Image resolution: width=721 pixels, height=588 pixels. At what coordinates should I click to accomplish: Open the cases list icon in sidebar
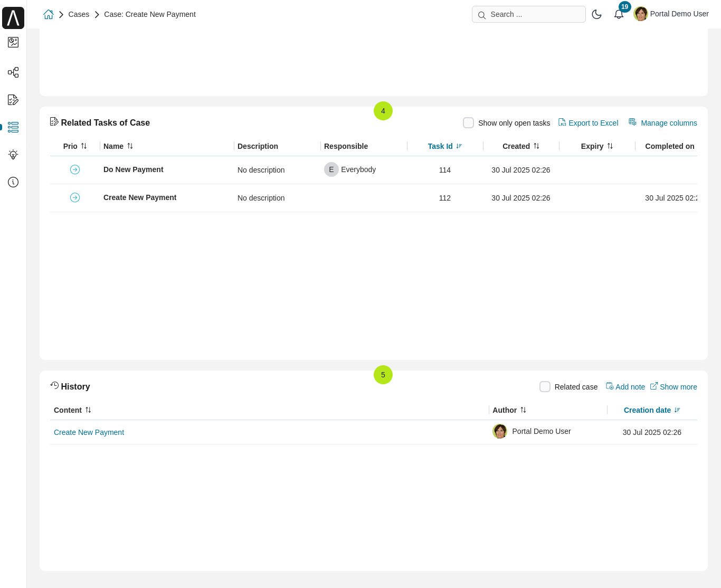pyautogui.click(x=13, y=127)
